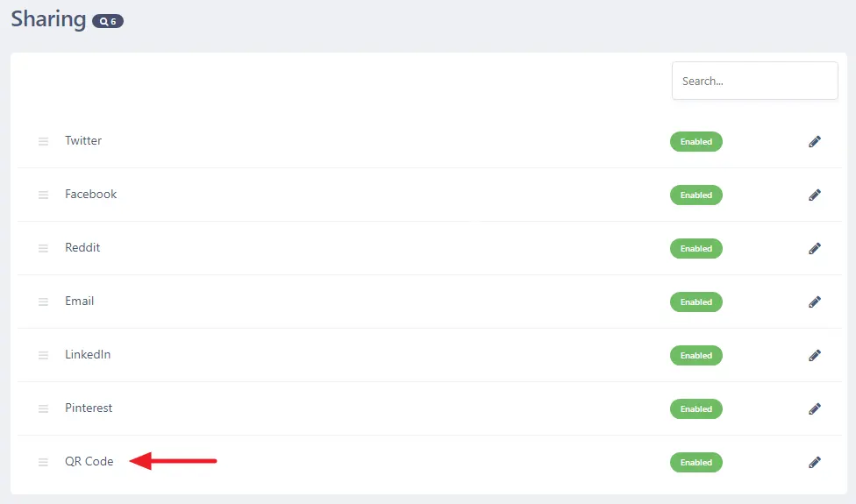Click the Facebook row label
The height and width of the screenshot is (504, 856).
(x=90, y=194)
